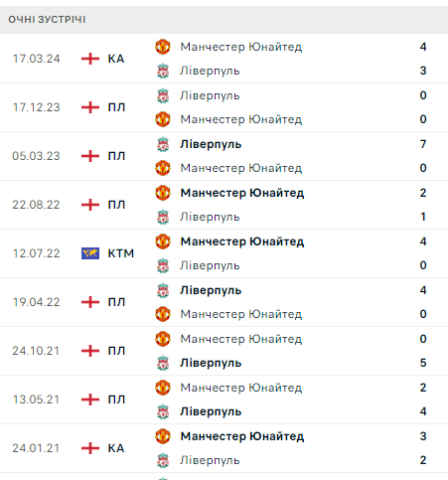Click Manchester United crest in 17.03.24 match

[163, 47]
